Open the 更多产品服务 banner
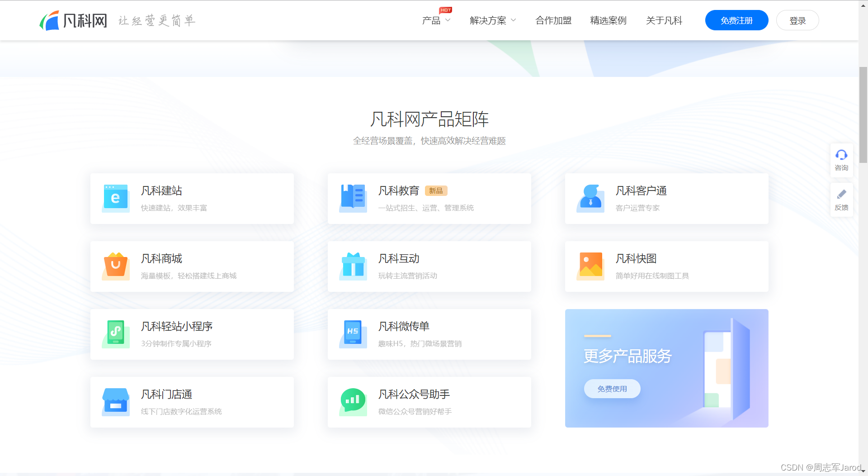The width and height of the screenshot is (868, 476). click(666, 368)
